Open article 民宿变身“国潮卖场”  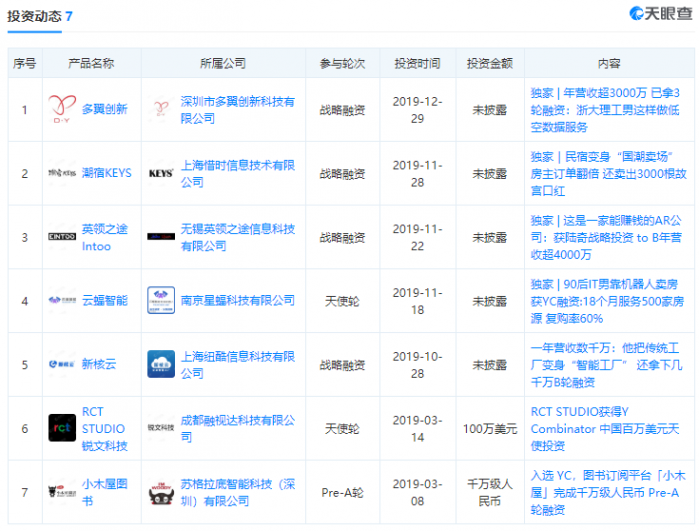(608, 174)
